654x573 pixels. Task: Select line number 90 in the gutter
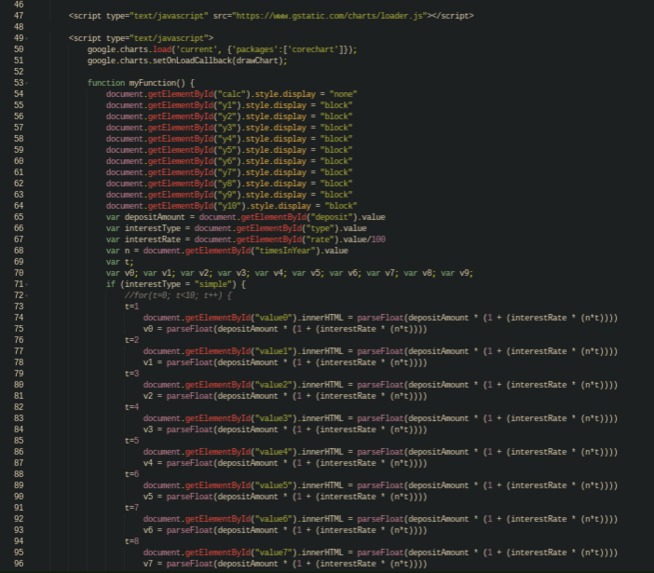[19, 497]
